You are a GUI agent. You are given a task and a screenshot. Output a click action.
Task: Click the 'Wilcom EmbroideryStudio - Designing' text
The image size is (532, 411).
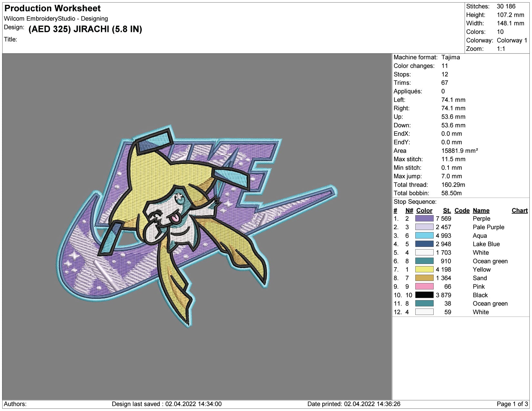coord(56,19)
